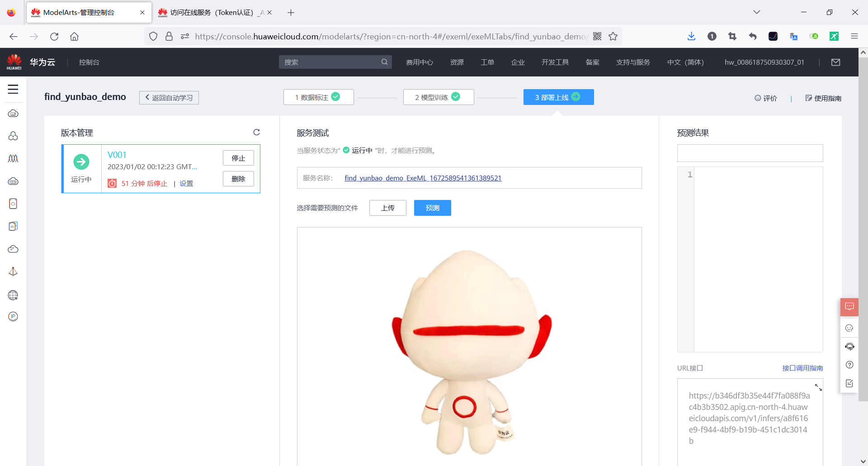Open the hw_008618750930307_01 account dropdown
This screenshot has height=466, width=868.
[x=764, y=62]
